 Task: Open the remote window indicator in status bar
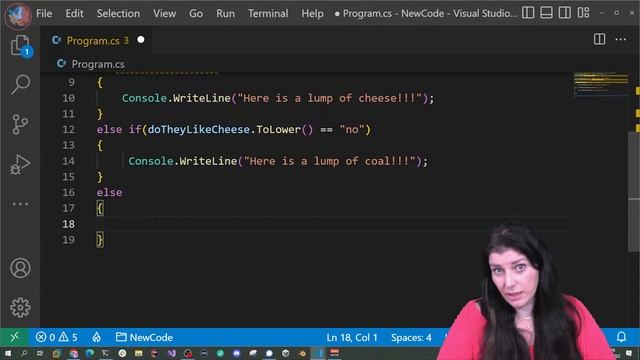pos(14,337)
